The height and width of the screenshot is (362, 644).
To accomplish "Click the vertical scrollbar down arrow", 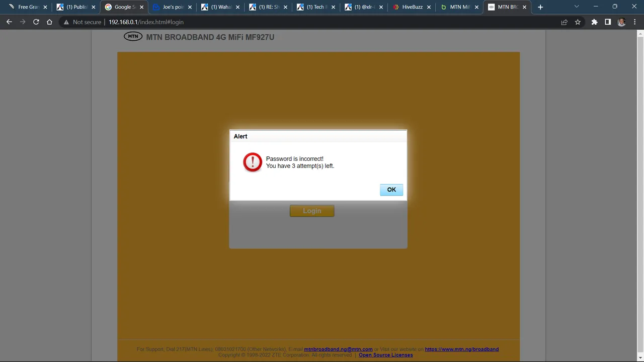I will coord(640,357).
